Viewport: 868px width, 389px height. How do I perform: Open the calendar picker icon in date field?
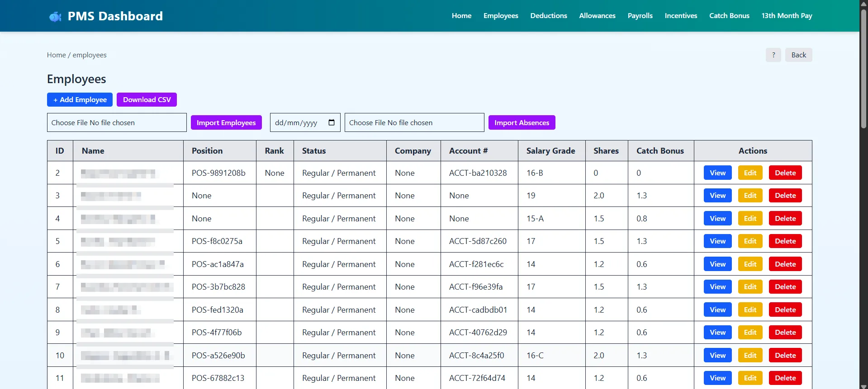pyautogui.click(x=332, y=122)
